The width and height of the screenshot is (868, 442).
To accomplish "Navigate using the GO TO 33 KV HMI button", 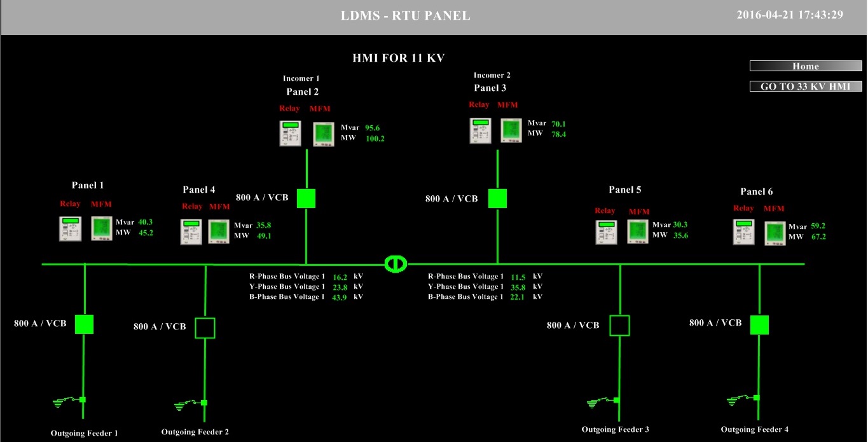I will click(805, 86).
